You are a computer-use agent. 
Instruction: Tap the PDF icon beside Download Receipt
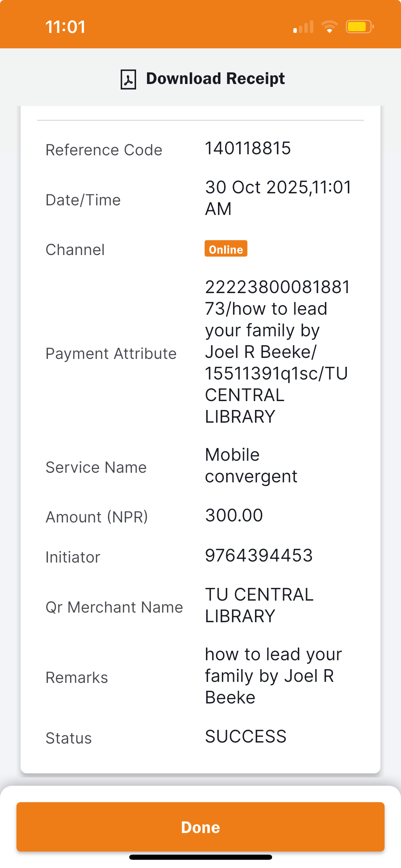click(x=128, y=79)
